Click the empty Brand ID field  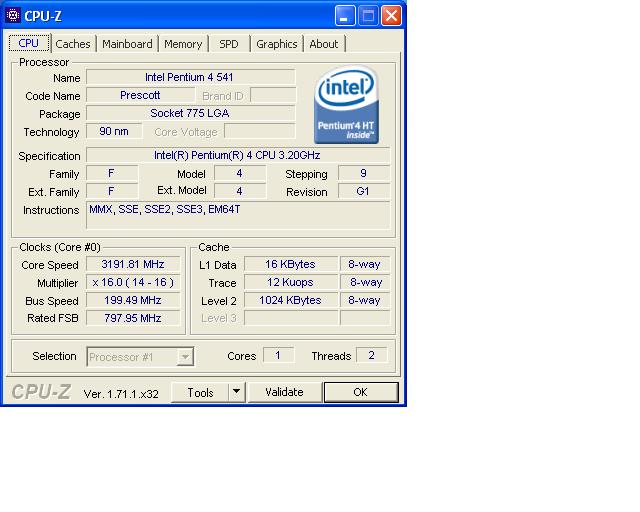click(273, 95)
